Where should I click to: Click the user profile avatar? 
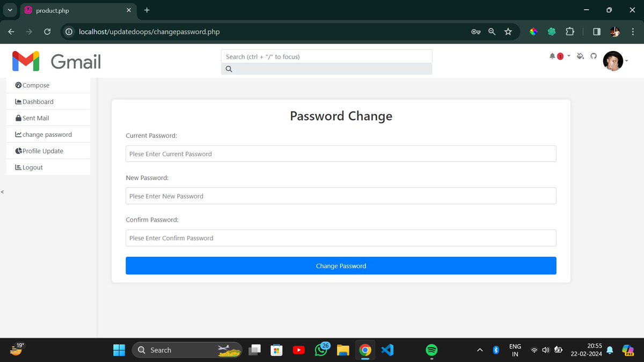[613, 61]
